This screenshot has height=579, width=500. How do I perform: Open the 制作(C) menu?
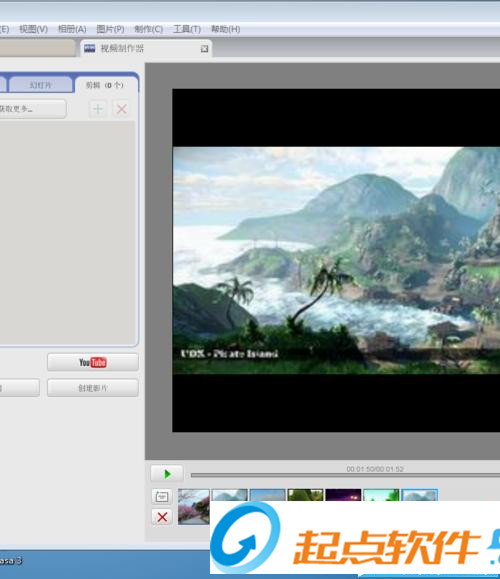pos(148,29)
